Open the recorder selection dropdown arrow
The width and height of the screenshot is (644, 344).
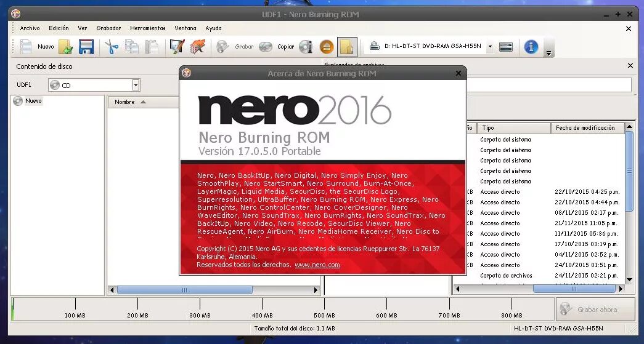(490, 47)
